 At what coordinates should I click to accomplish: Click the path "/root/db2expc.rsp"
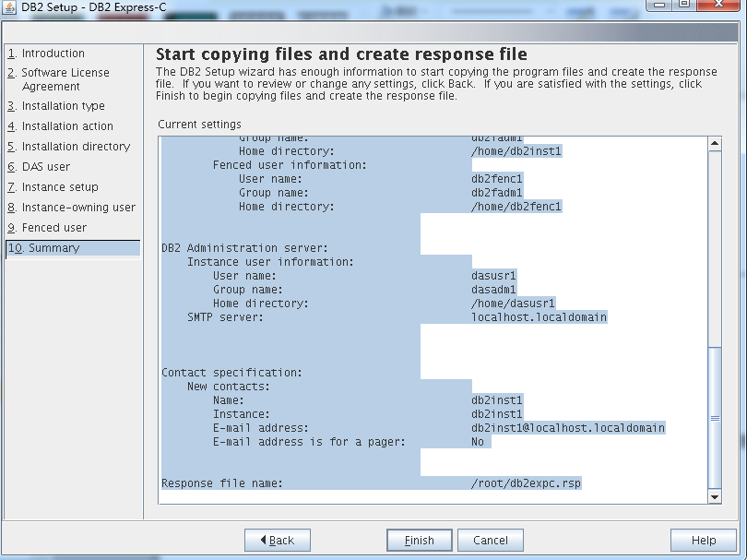(x=526, y=483)
